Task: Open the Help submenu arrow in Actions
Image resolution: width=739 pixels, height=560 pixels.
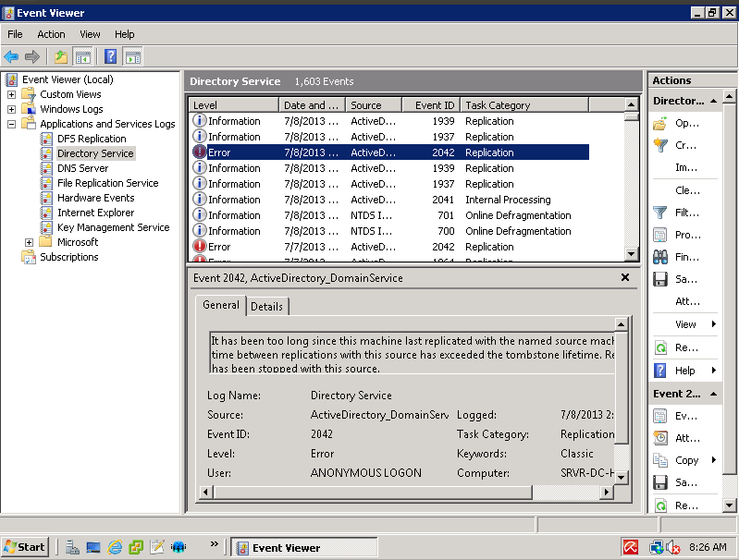Action: point(714,371)
